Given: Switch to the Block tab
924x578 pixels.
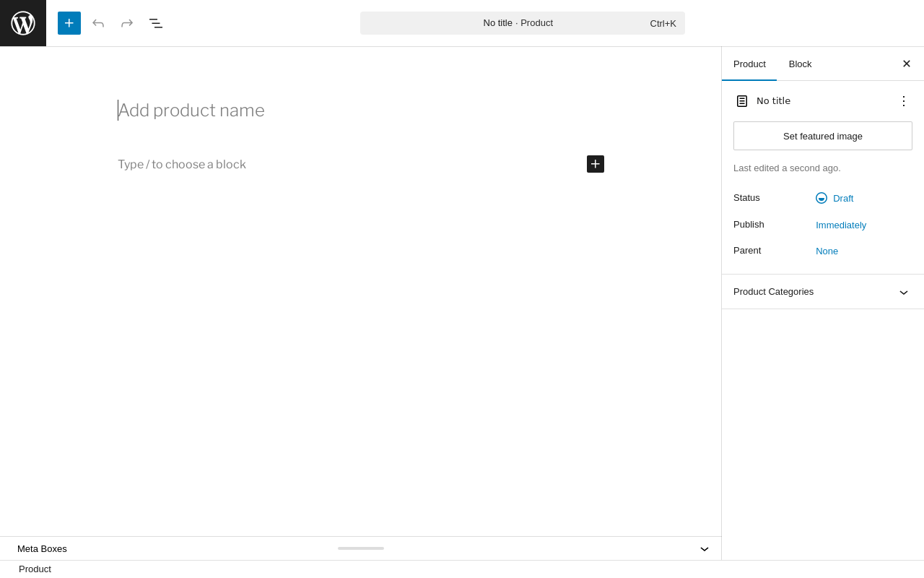Looking at the screenshot, I should [800, 64].
